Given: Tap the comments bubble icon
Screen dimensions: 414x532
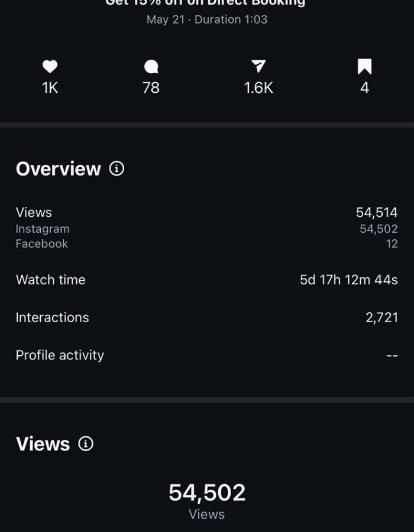Looking at the screenshot, I should pyautogui.click(x=151, y=67).
